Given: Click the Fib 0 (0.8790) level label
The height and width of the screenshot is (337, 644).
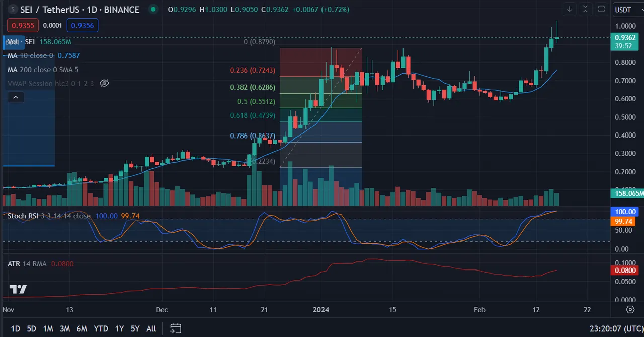Looking at the screenshot, I should point(259,42).
